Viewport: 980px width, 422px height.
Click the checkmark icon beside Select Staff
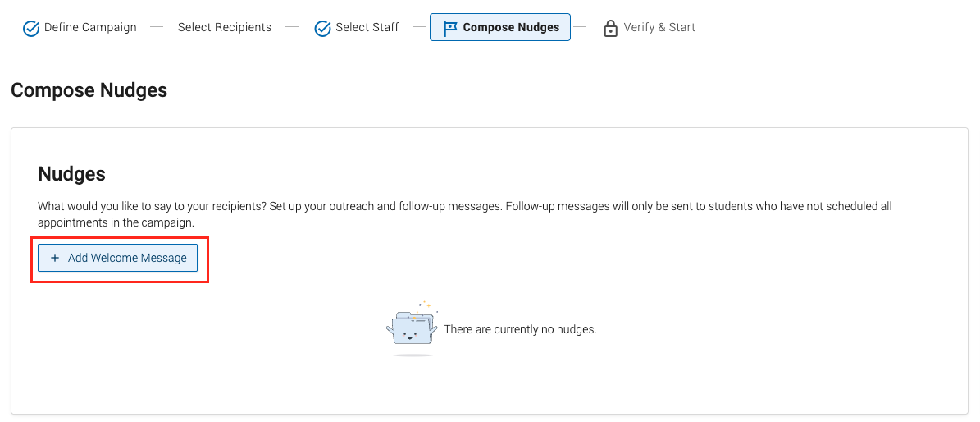[322, 28]
